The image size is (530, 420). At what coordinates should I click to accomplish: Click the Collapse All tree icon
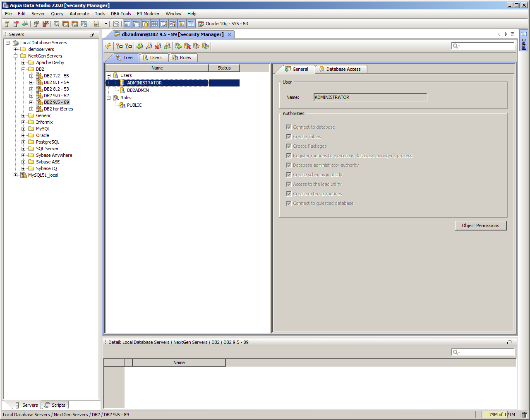[128, 46]
